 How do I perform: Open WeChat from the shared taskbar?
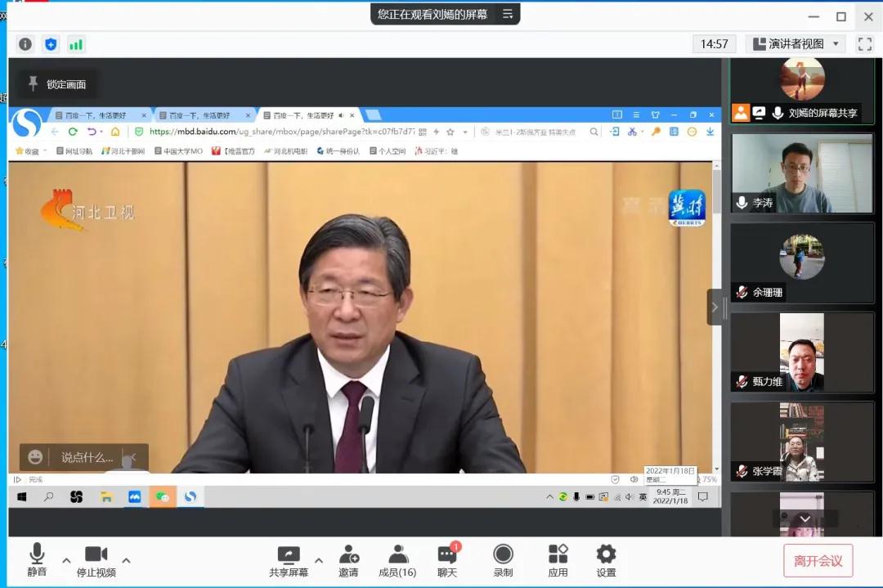(x=163, y=496)
